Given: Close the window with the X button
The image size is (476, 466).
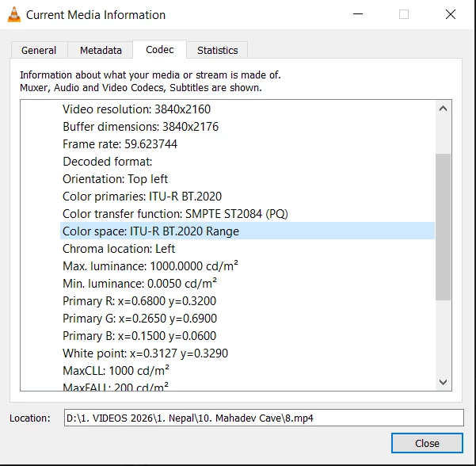Looking at the screenshot, I should coord(451,14).
